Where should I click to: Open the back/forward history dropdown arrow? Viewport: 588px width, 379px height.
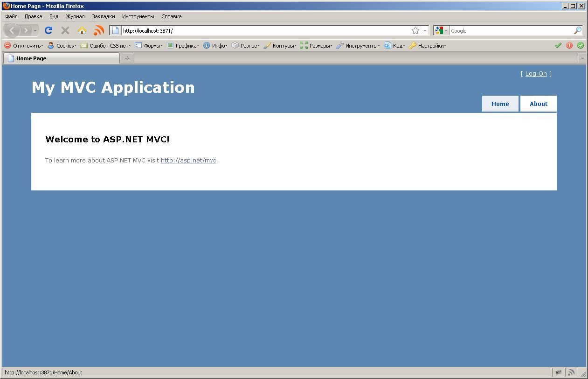coord(35,31)
